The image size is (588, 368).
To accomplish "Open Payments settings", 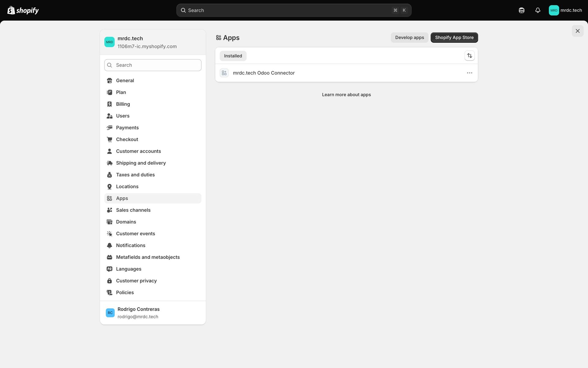I will pyautogui.click(x=153, y=128).
